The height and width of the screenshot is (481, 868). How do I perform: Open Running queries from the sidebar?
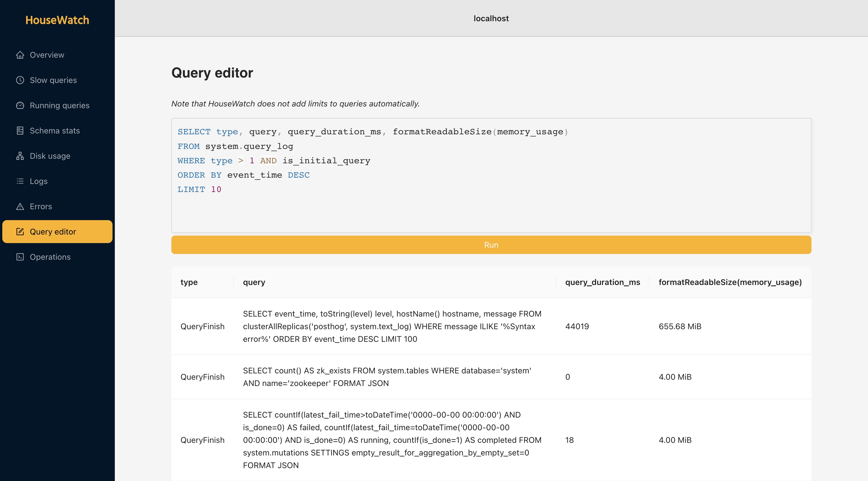pyautogui.click(x=59, y=105)
